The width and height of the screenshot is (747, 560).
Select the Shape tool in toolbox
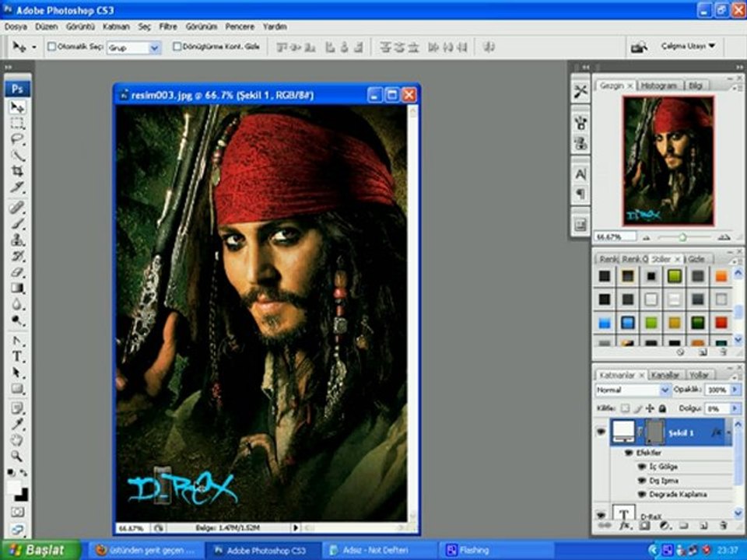(x=18, y=389)
